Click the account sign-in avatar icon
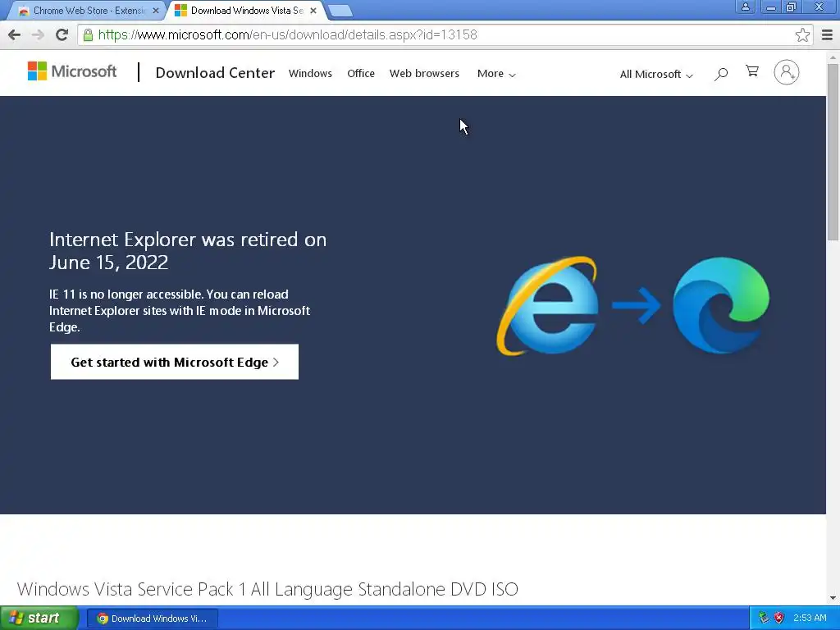 pos(787,72)
